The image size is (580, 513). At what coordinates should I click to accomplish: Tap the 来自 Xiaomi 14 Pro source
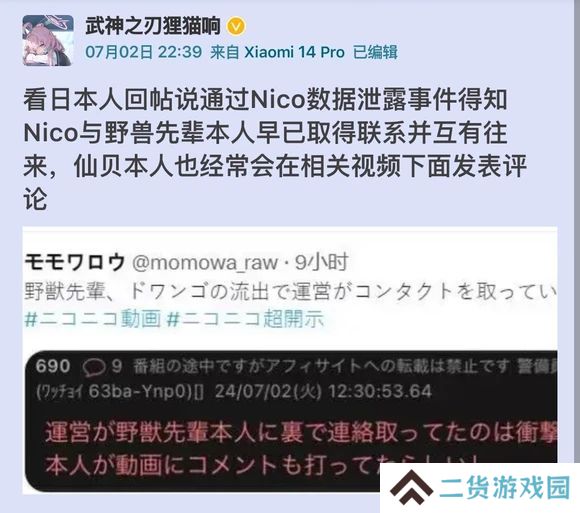coord(277,52)
